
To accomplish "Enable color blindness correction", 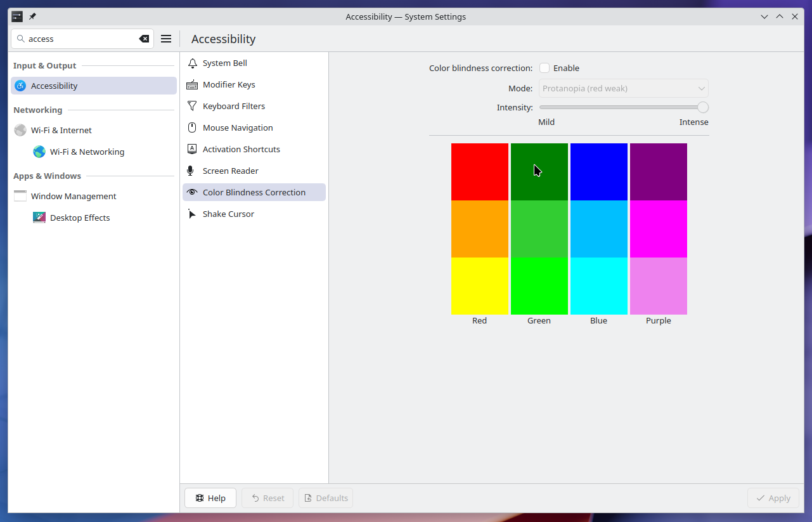I will coord(545,68).
